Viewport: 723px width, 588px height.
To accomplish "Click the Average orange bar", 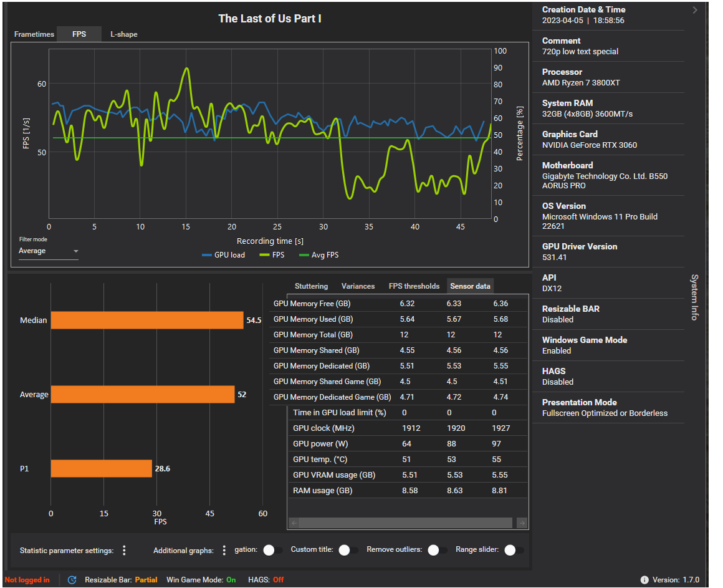I will pyautogui.click(x=143, y=394).
